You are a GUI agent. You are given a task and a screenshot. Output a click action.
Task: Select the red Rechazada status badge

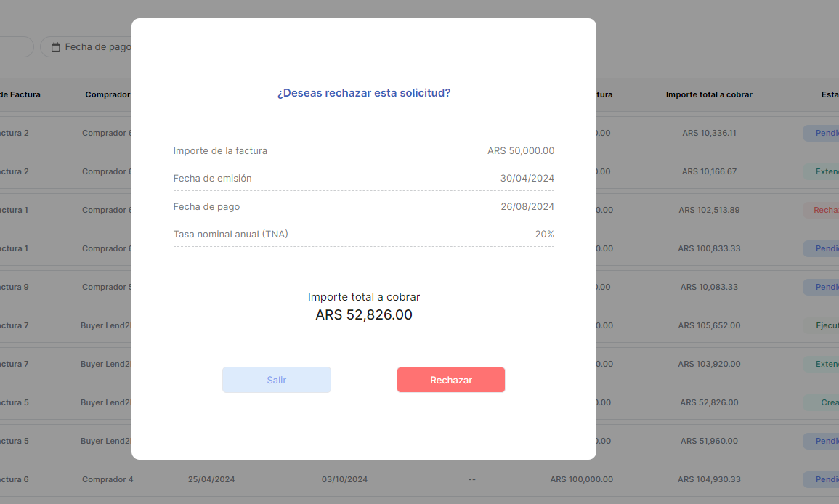[824, 210]
